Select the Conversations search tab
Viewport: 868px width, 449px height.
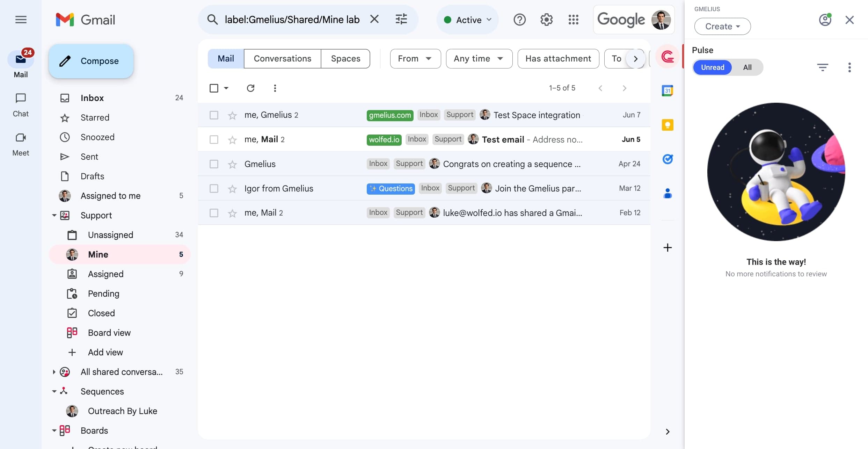[x=282, y=58]
